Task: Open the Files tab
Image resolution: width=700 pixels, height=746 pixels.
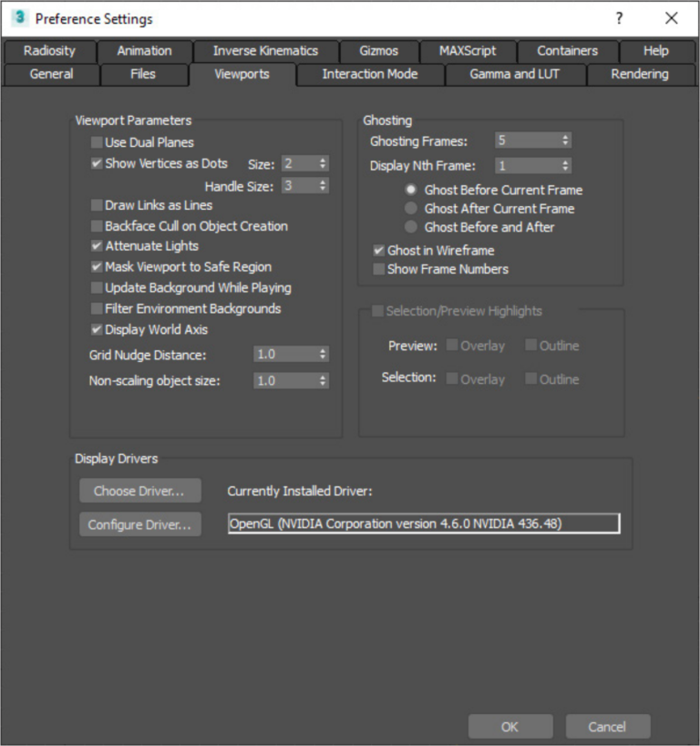Action: click(x=143, y=74)
